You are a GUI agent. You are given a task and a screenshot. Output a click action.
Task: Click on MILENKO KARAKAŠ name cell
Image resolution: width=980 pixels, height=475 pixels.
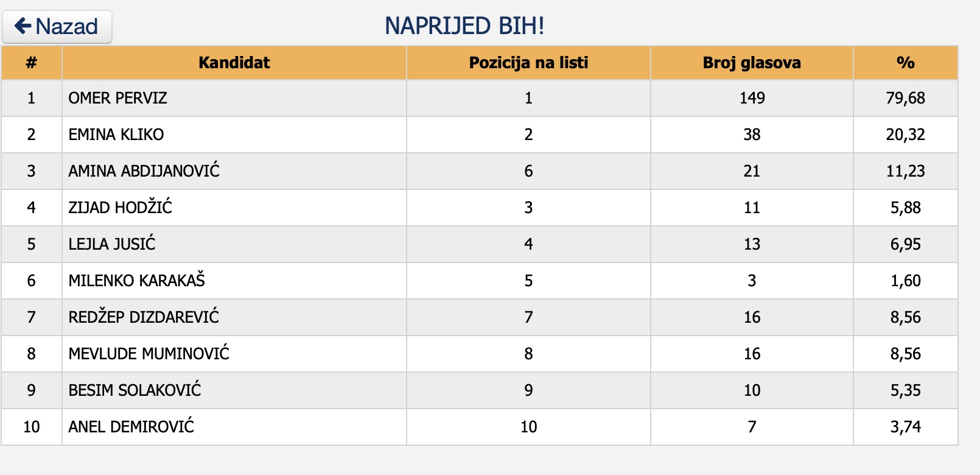point(234,281)
